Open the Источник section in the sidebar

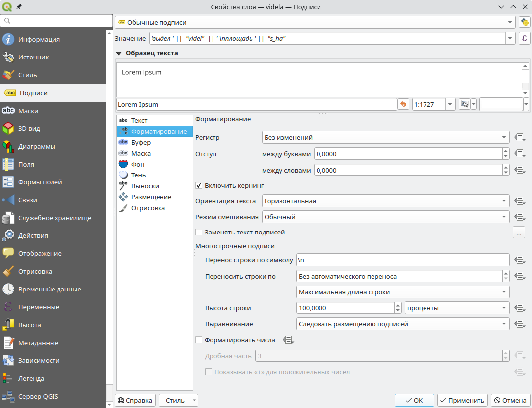click(53, 57)
